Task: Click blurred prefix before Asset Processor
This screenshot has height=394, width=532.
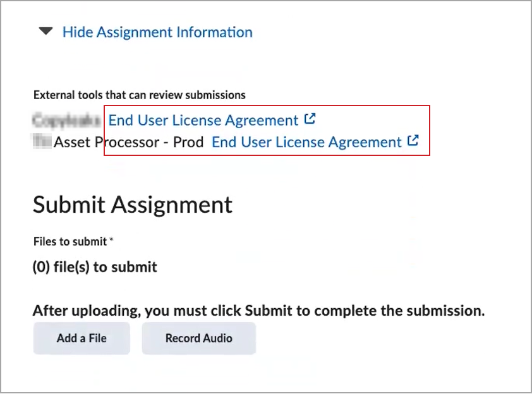Action: [42, 141]
